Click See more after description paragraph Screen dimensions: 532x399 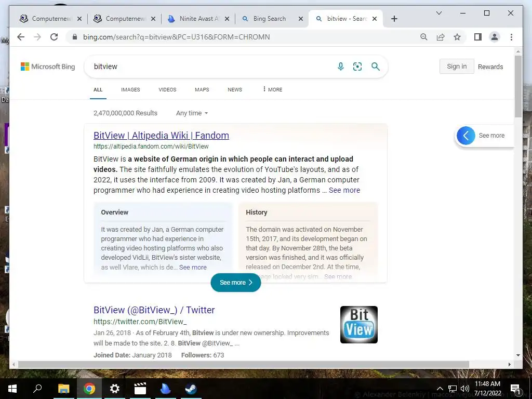(x=344, y=190)
